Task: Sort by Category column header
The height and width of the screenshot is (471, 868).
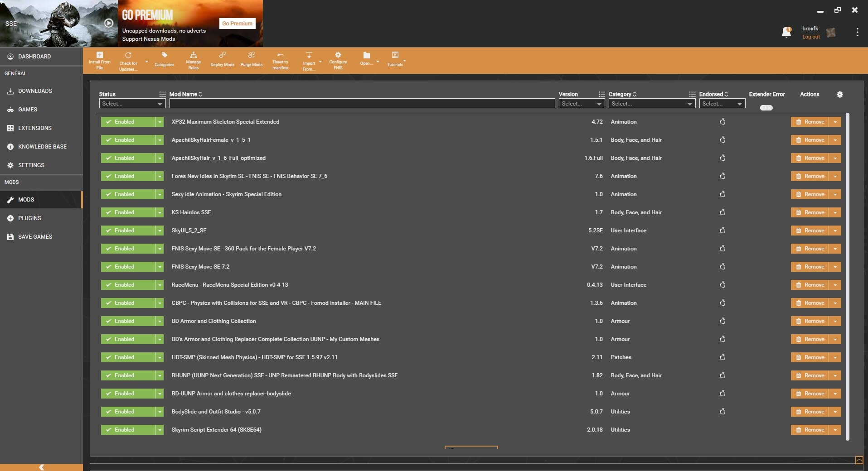Action: tap(622, 94)
